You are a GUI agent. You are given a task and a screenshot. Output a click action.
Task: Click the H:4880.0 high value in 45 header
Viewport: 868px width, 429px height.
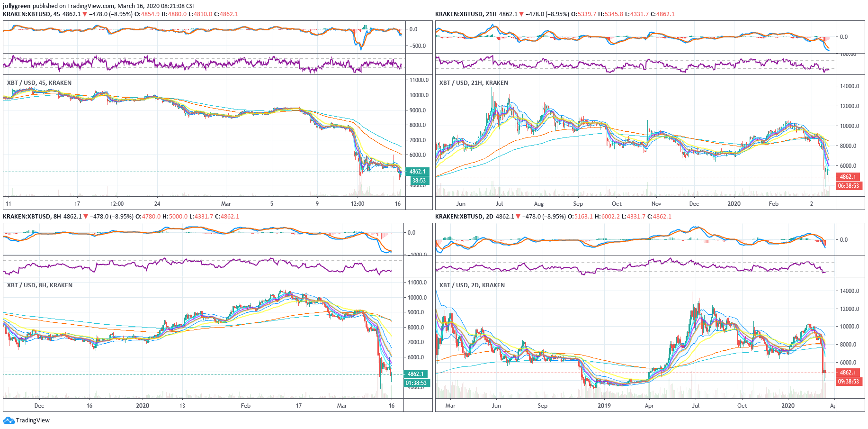click(x=174, y=14)
